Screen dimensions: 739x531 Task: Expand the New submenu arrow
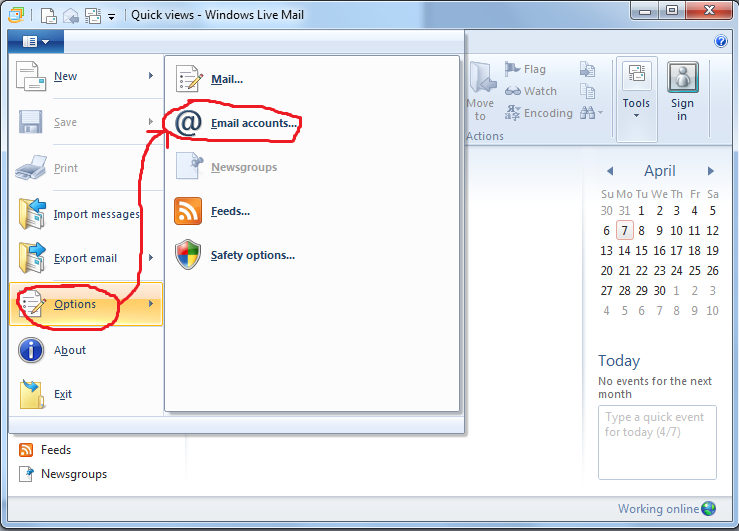tap(151, 75)
